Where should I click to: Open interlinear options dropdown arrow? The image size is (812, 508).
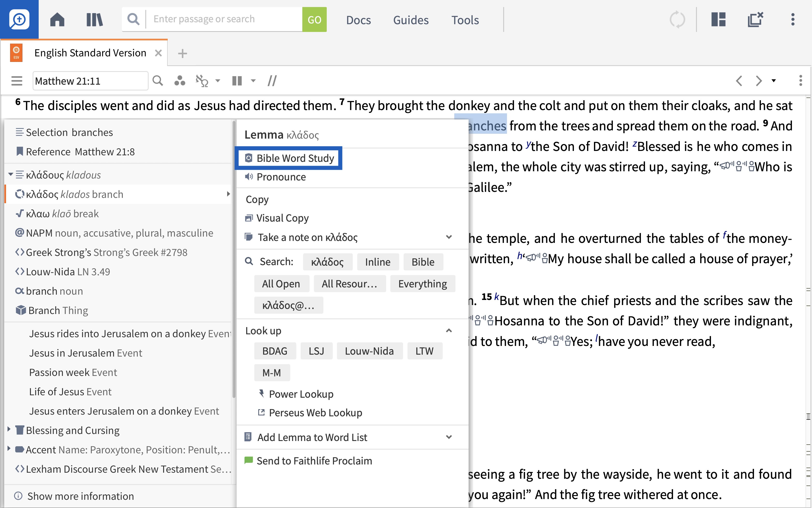(x=218, y=81)
